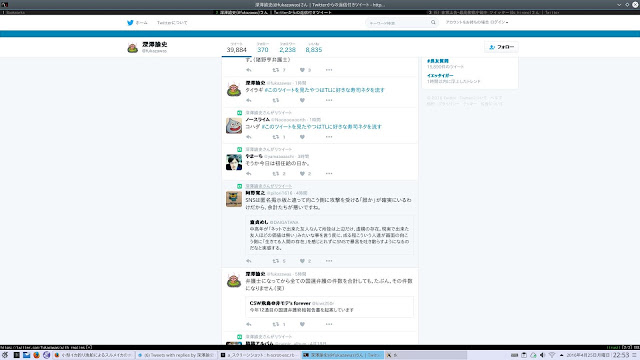Follow 深澤諭史 with フォロー button
This screenshot has width=640, height=360.
[x=501, y=47]
